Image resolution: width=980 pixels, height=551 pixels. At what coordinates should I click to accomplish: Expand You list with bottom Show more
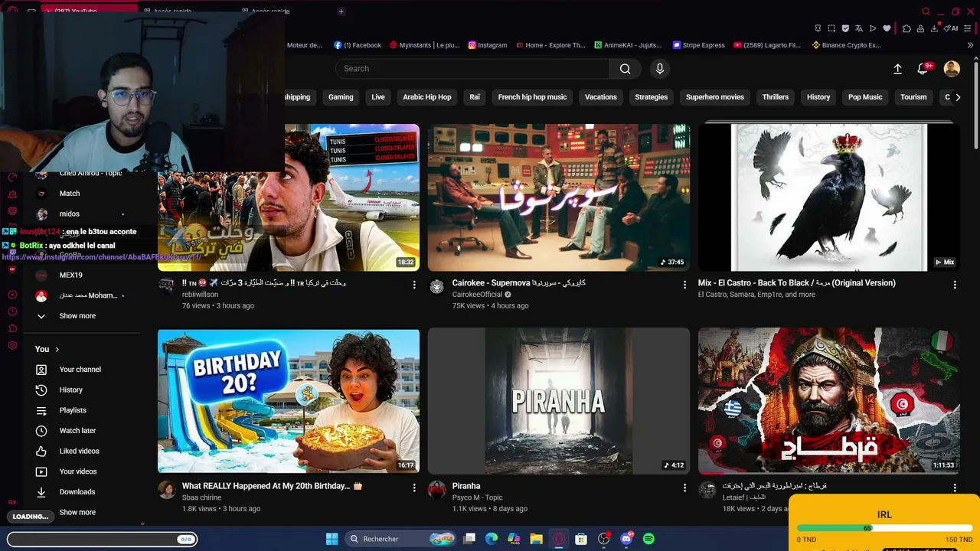pos(77,513)
